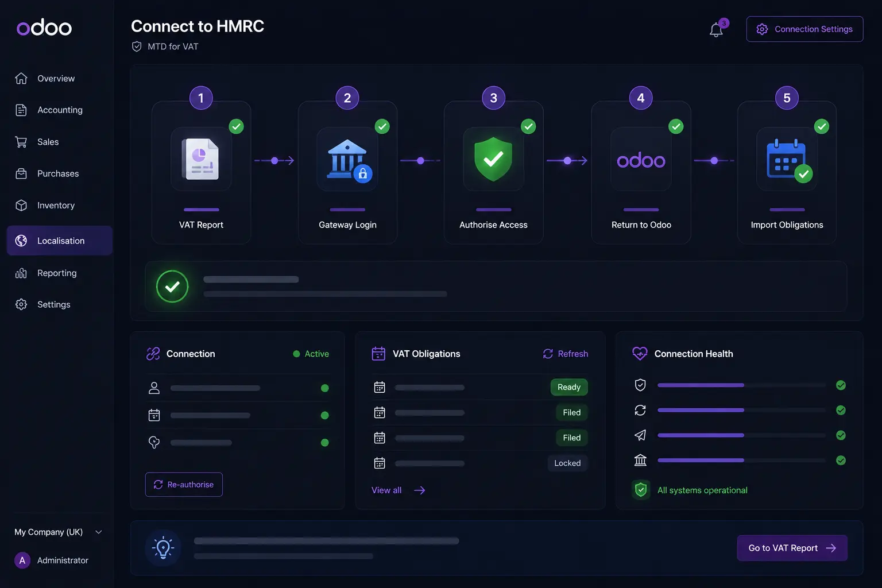This screenshot has width=882, height=588.
Task: Click the calendar icon on the Locked row
Action: tap(380, 463)
